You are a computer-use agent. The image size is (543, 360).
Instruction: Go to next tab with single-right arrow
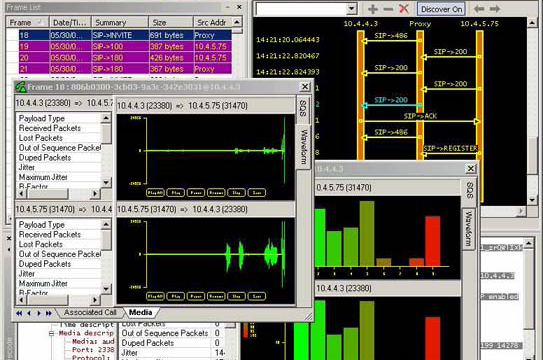(39, 313)
